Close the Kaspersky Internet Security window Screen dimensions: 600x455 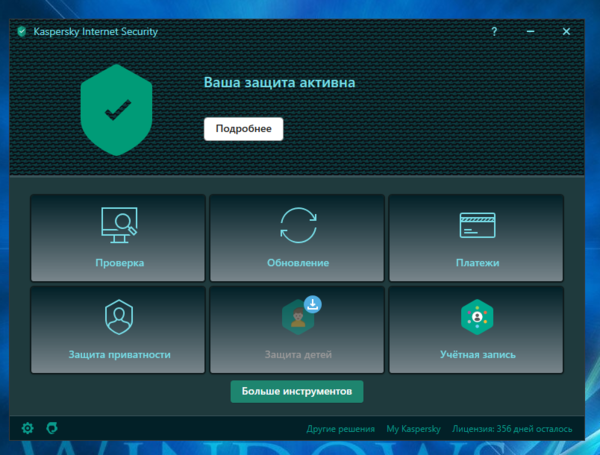point(566,31)
